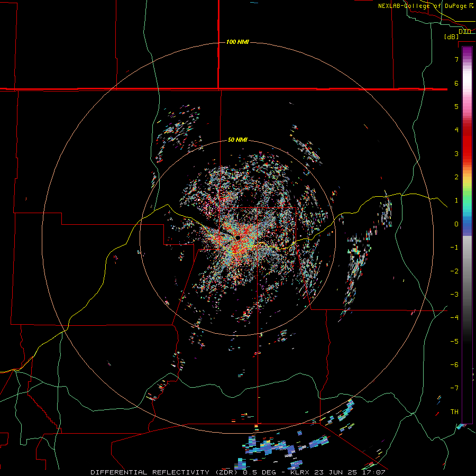Click the 7 value on the color scale
Screen dimensions: 476x476
(456, 59)
